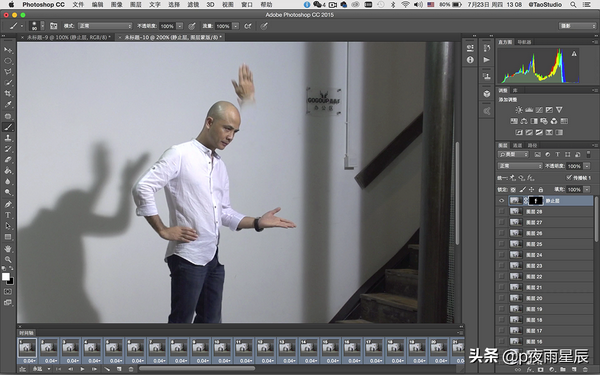Select the Polygonal Lasso tool

tap(8, 72)
